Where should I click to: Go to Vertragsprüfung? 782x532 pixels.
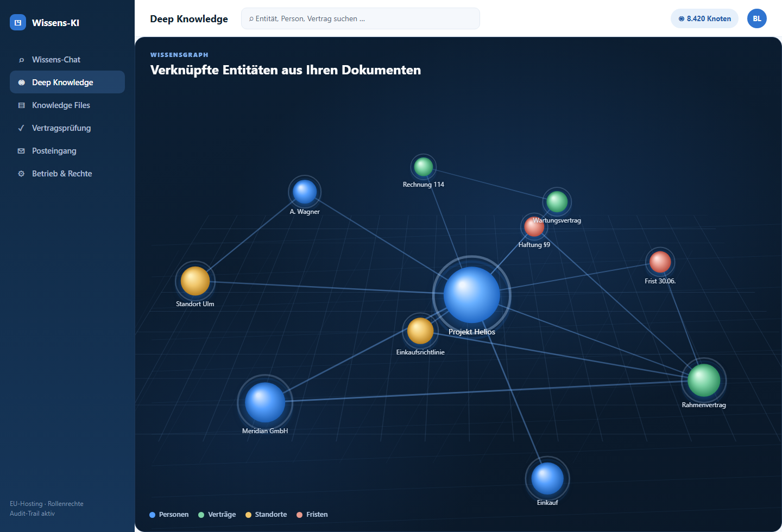click(67, 128)
